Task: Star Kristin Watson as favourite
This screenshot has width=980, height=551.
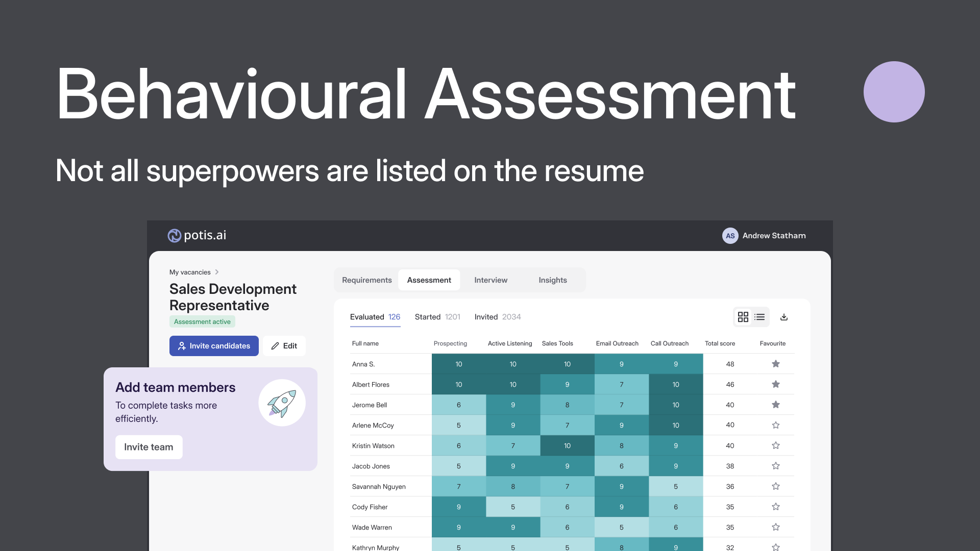Action: pyautogui.click(x=775, y=445)
